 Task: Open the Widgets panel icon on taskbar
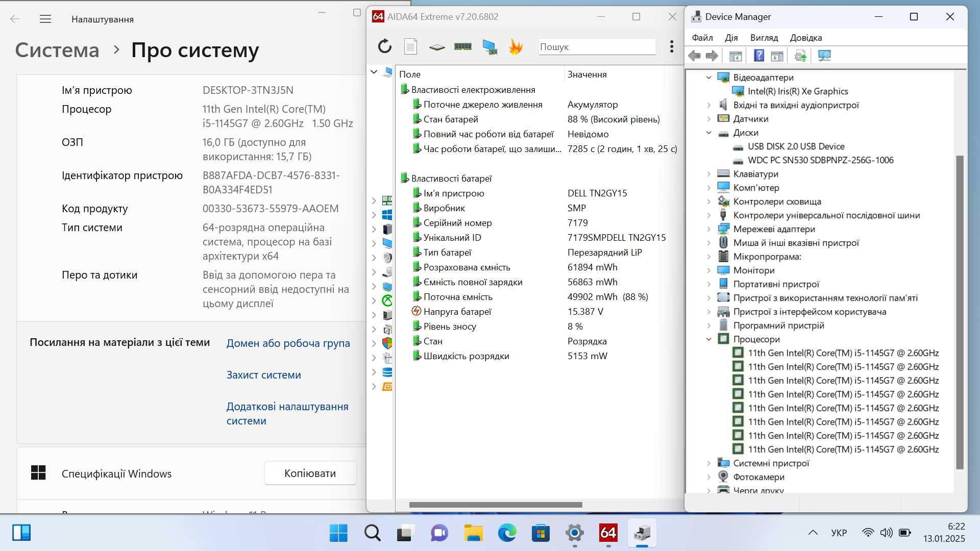click(21, 533)
